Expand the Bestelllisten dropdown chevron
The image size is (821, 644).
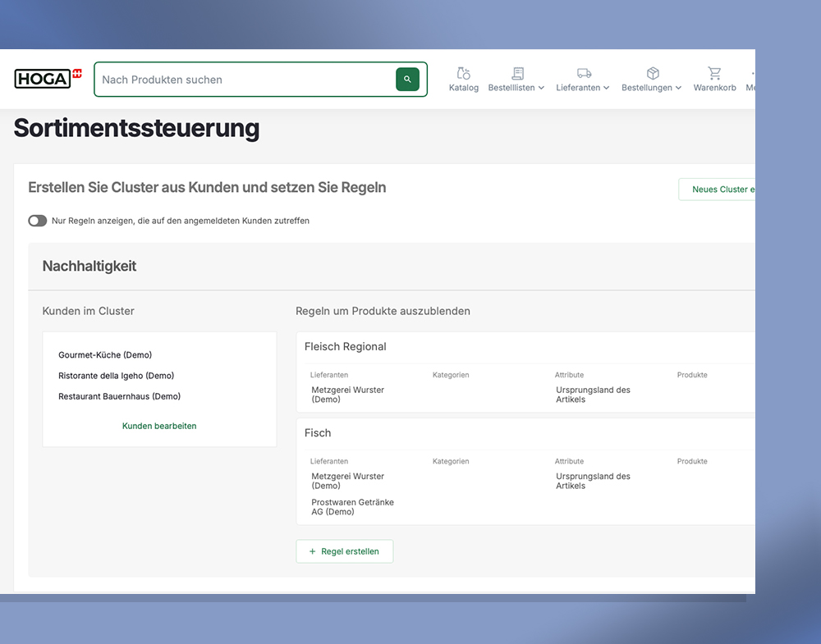pyautogui.click(x=541, y=88)
